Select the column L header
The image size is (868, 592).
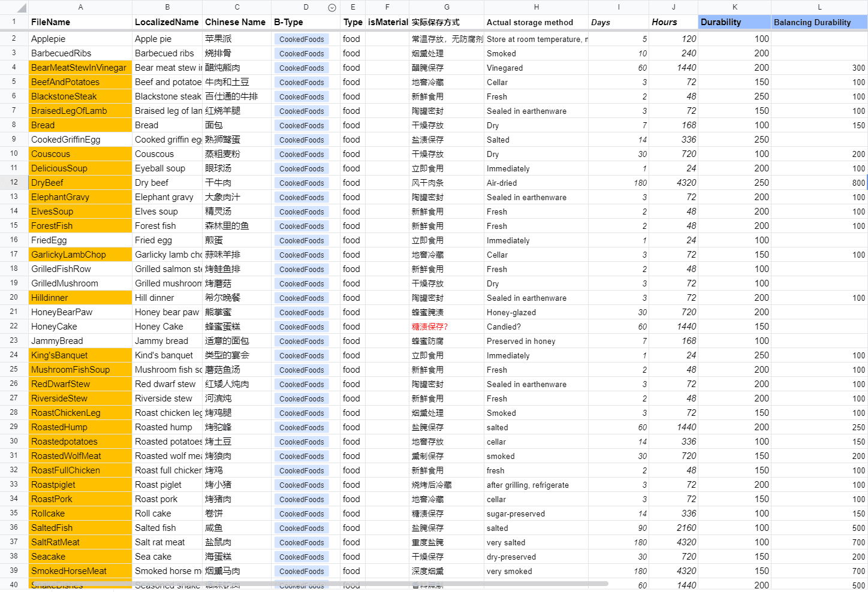(819, 7)
